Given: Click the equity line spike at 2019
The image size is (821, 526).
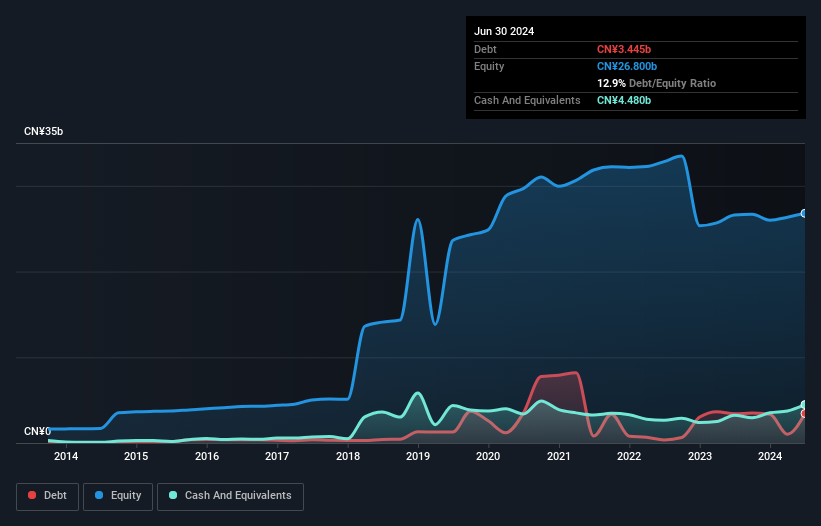Looking at the screenshot, I should [x=417, y=220].
